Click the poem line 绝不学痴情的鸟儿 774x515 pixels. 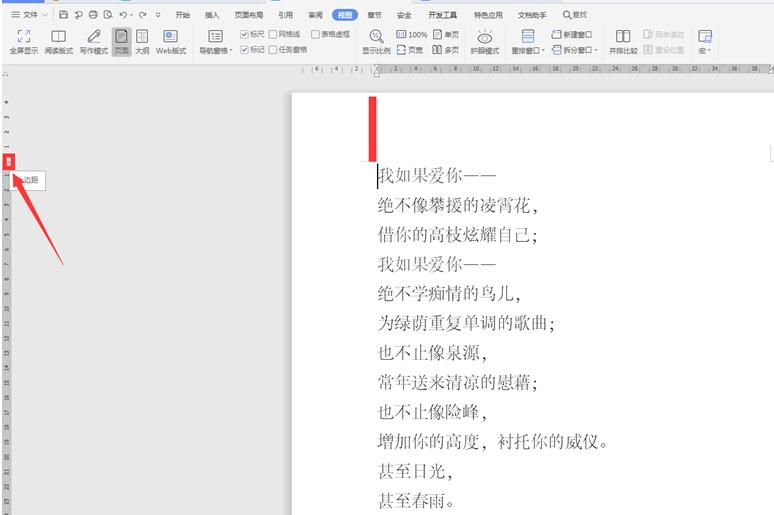449,294
